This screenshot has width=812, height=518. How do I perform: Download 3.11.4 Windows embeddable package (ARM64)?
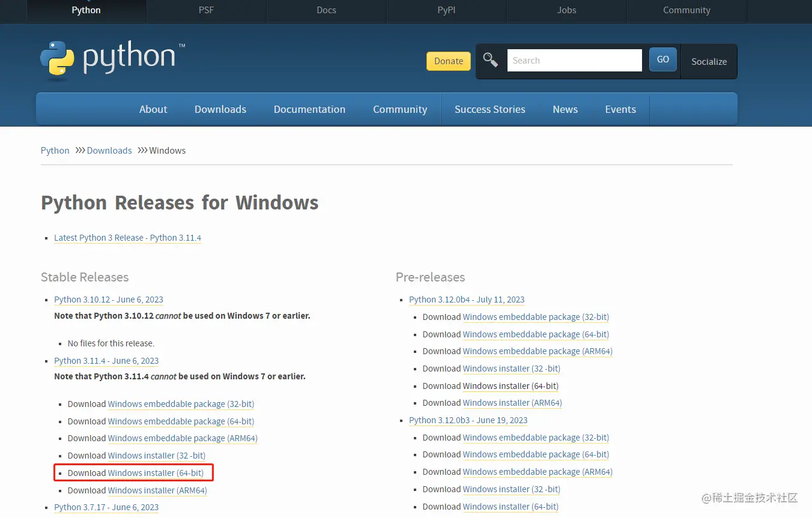[183, 438]
